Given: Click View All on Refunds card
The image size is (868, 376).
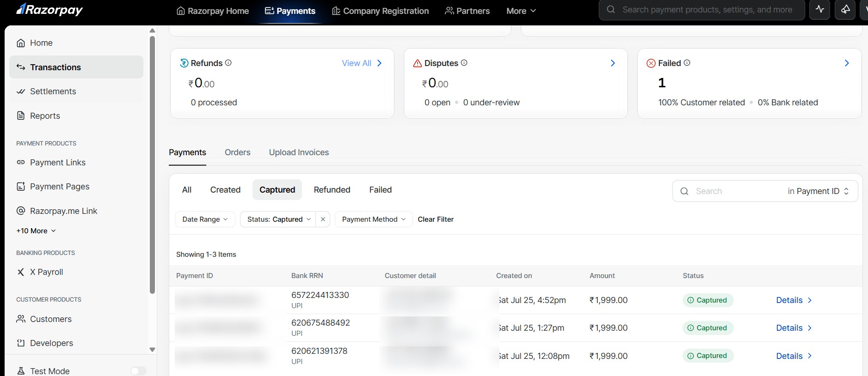Looking at the screenshot, I should coord(362,63).
